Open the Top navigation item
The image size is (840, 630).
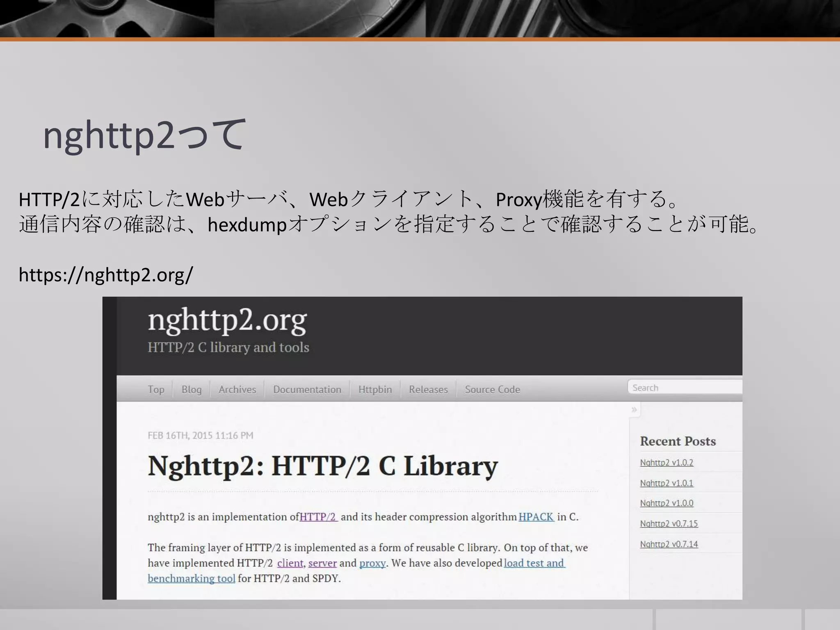156,389
